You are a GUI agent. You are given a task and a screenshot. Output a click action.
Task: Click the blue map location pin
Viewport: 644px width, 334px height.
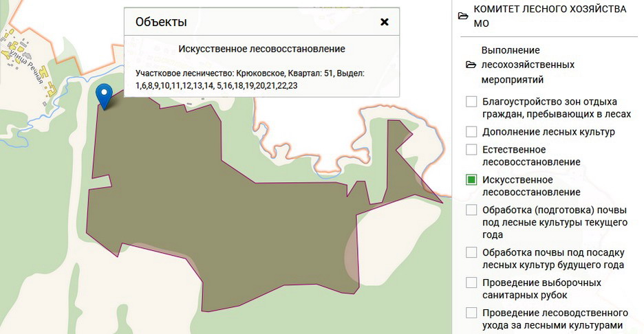click(x=104, y=96)
